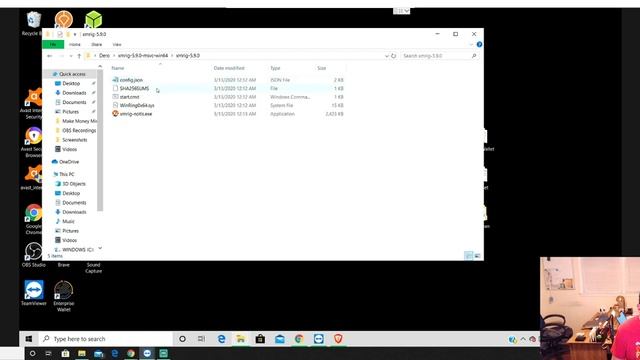
Task: Navigate to xmrig-5.9.0-msvc-win64 breadcrumb
Action: click(x=143, y=56)
